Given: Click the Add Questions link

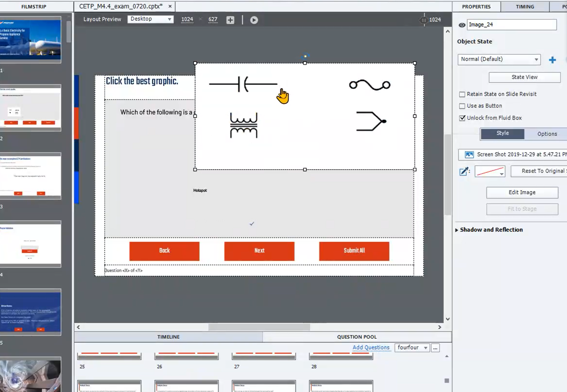Looking at the screenshot, I should (x=371, y=348).
